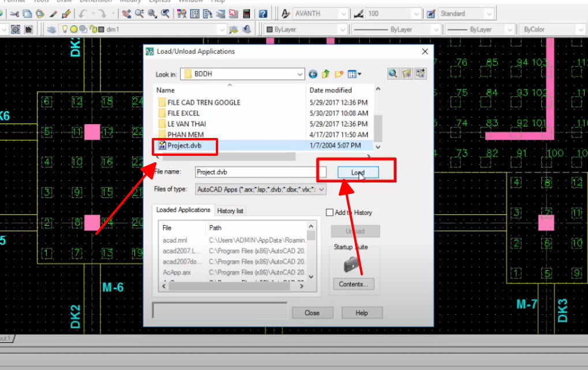Click the Redo arrow icon
The image size is (588, 370).
point(102,14)
